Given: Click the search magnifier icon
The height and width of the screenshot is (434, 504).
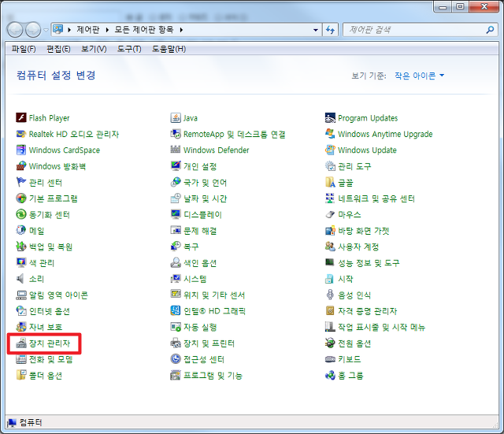Looking at the screenshot, I should tap(490, 30).
